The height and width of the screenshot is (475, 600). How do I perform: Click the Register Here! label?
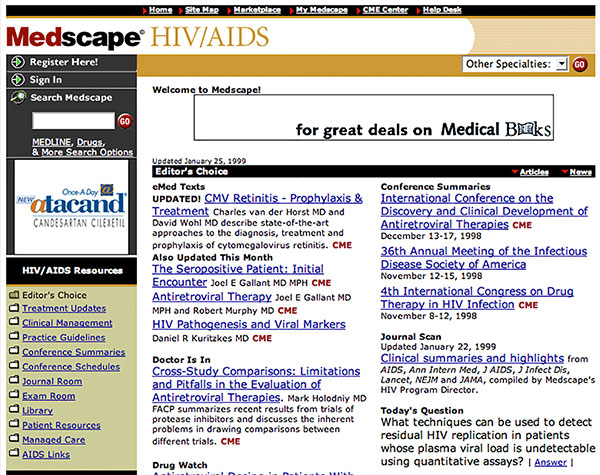[64, 62]
